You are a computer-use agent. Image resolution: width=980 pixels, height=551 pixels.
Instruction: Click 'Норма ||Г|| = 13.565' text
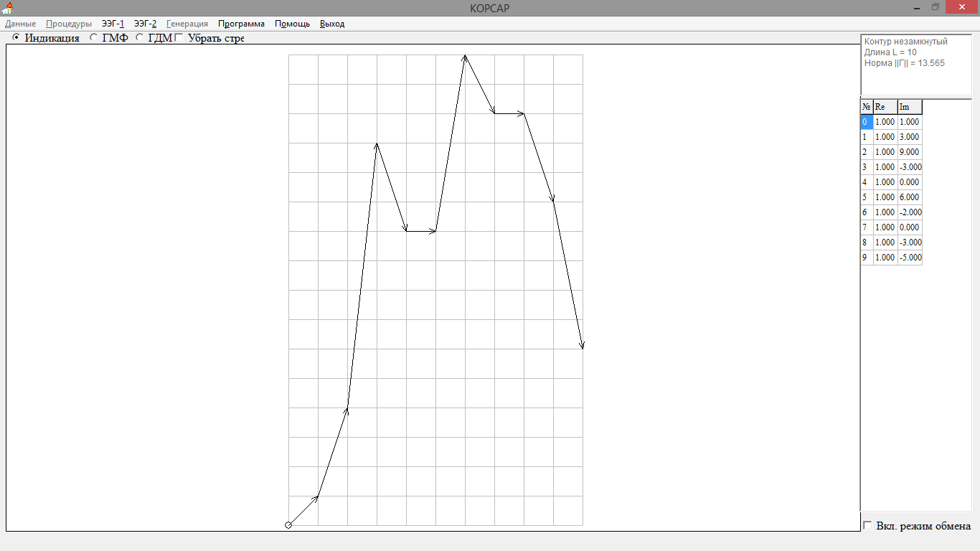(905, 63)
